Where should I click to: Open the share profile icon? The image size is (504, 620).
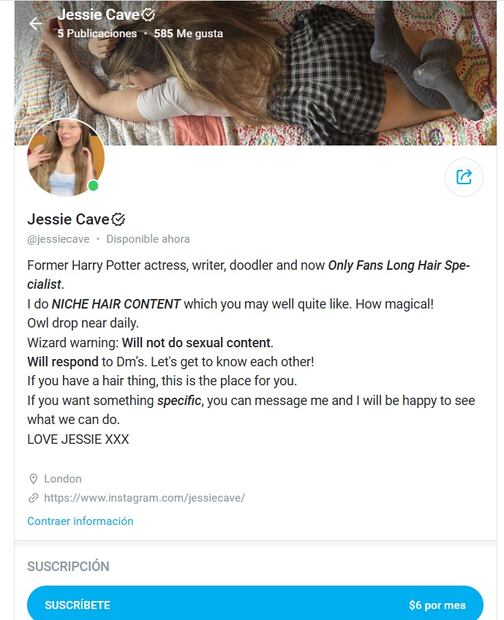[x=464, y=177]
